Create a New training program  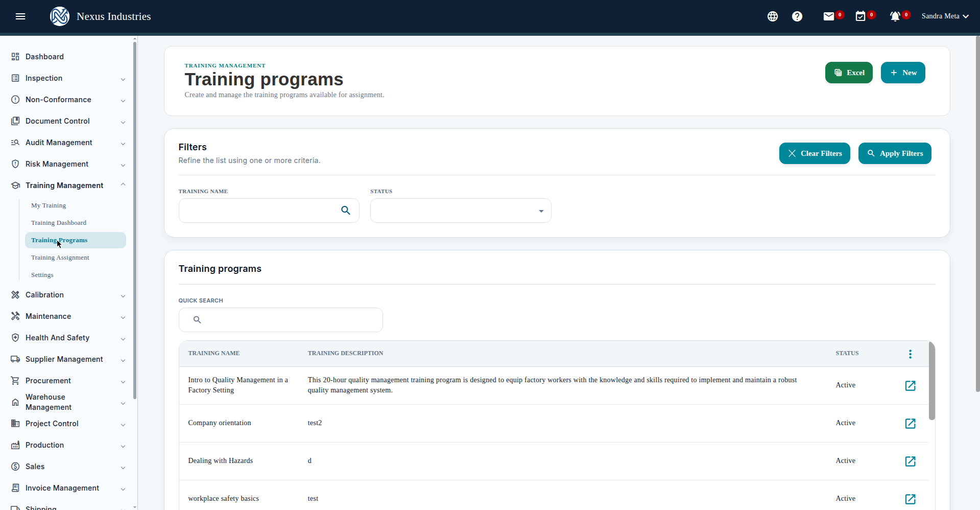[x=903, y=73]
